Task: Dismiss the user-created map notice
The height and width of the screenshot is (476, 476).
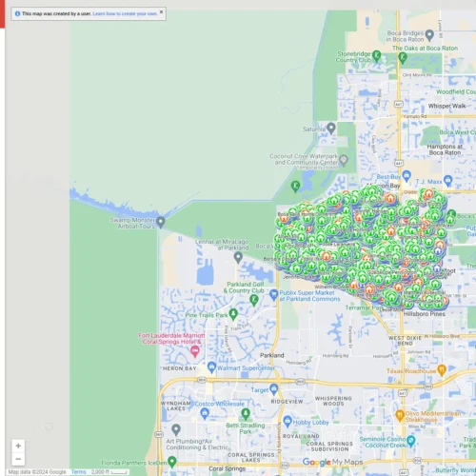Action: (161, 12)
